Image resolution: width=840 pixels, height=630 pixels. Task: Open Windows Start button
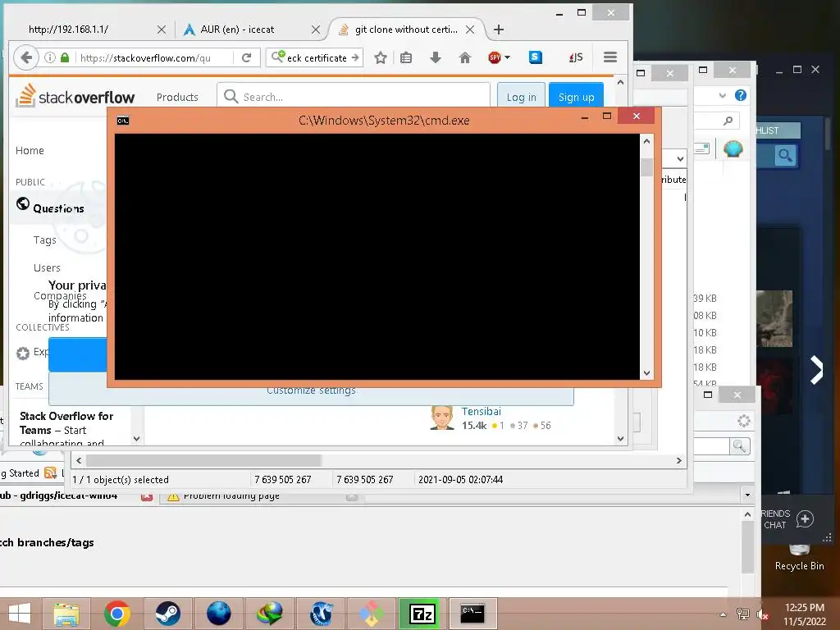tap(20, 614)
